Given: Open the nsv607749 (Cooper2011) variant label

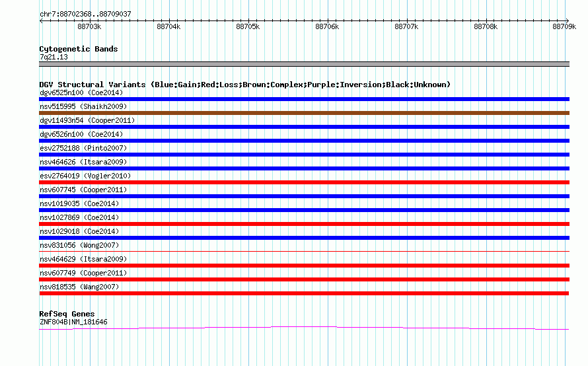Looking at the screenshot, I should click(x=83, y=273).
